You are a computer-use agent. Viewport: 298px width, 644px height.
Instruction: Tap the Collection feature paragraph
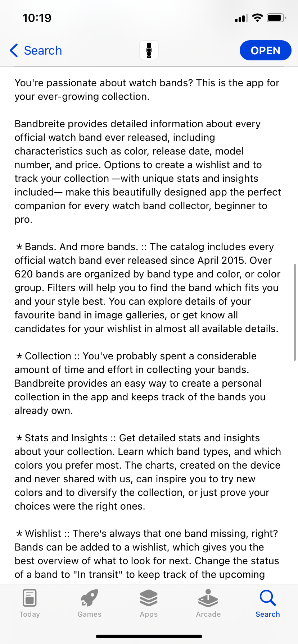click(140, 383)
